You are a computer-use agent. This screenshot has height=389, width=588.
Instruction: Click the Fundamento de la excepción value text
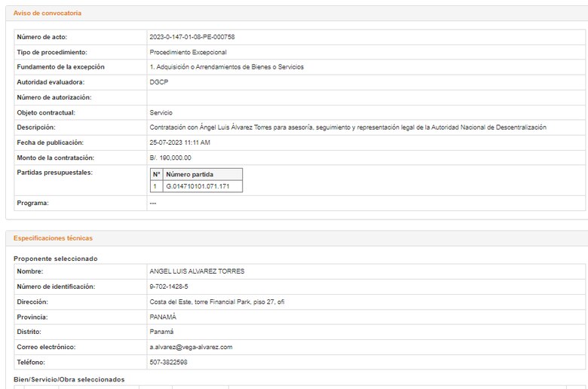click(226, 67)
